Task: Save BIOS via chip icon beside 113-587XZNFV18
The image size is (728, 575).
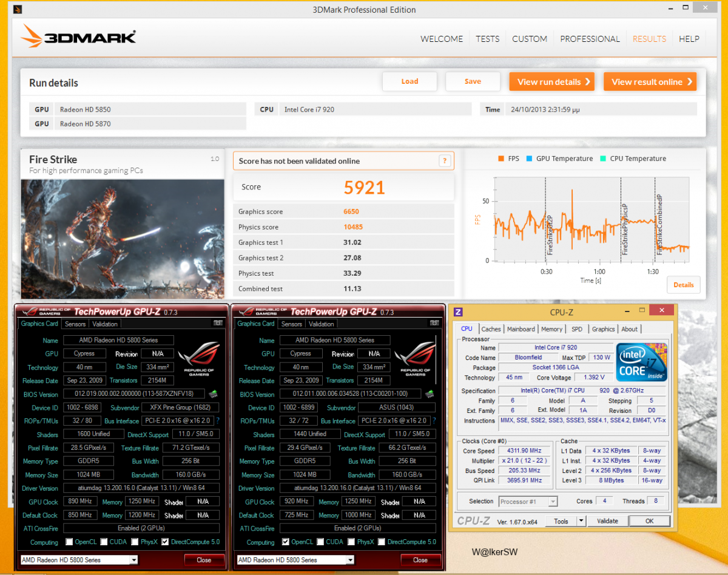Action: tap(213, 393)
